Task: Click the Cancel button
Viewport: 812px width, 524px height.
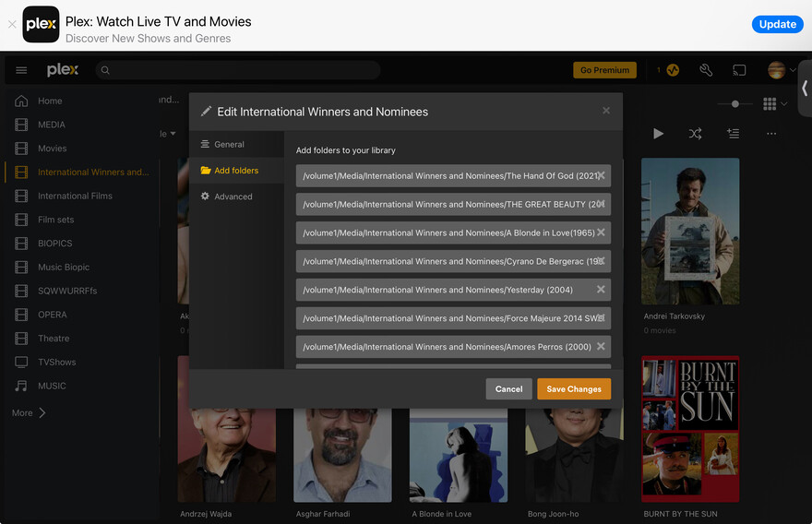Action: click(x=508, y=389)
